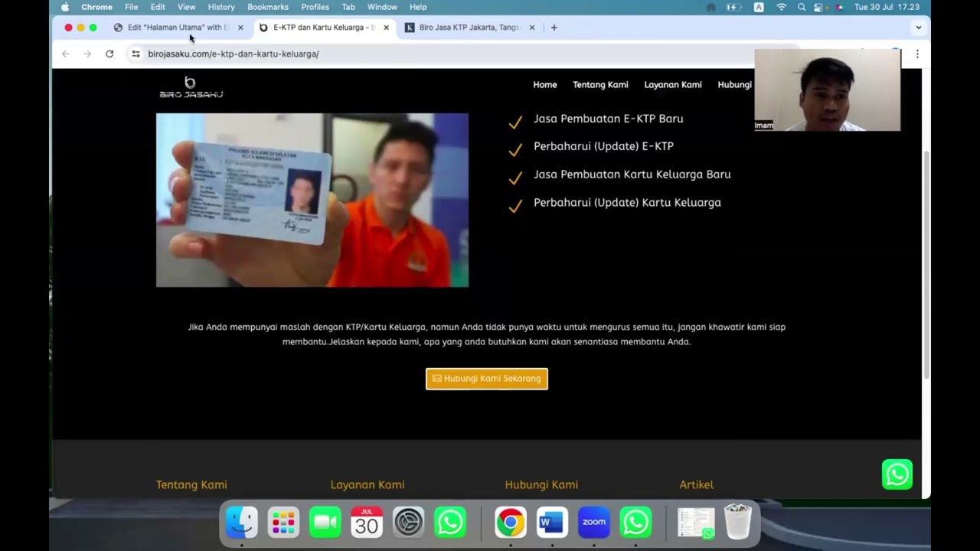Open WhatsApp icon next to System Settings
This screenshot has width=980, height=551.
click(x=450, y=523)
